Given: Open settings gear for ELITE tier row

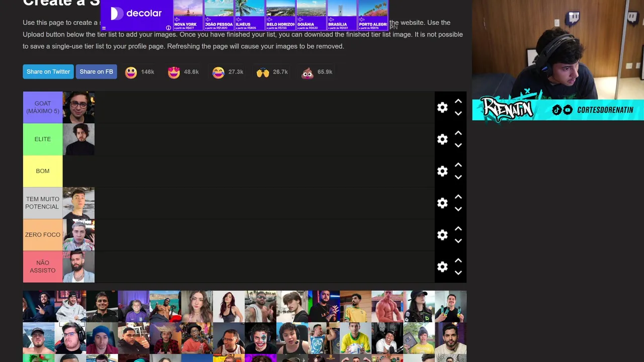Looking at the screenshot, I should point(442,139).
